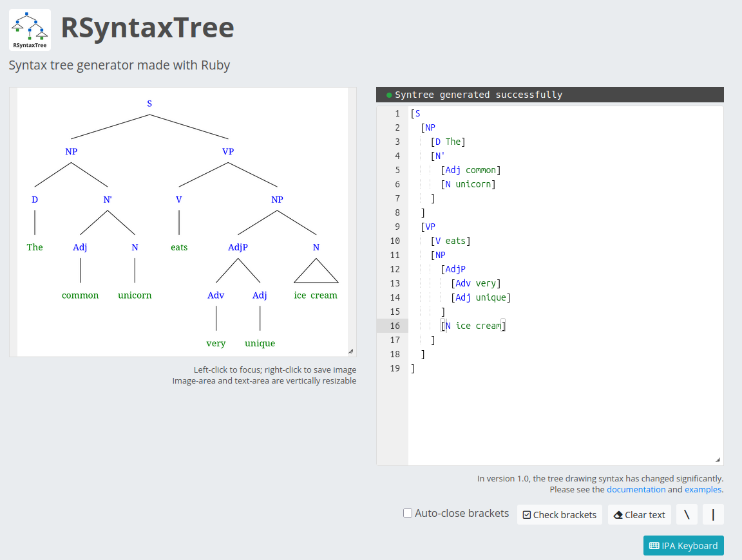Grab the image area resize handle

coord(350,351)
